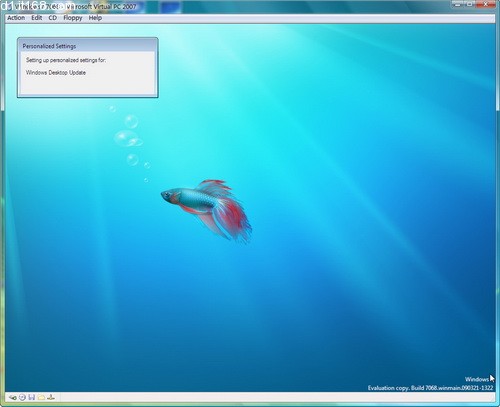Screen dimensions: 500x407
Task: Open the CD menu
Action: 53,18
